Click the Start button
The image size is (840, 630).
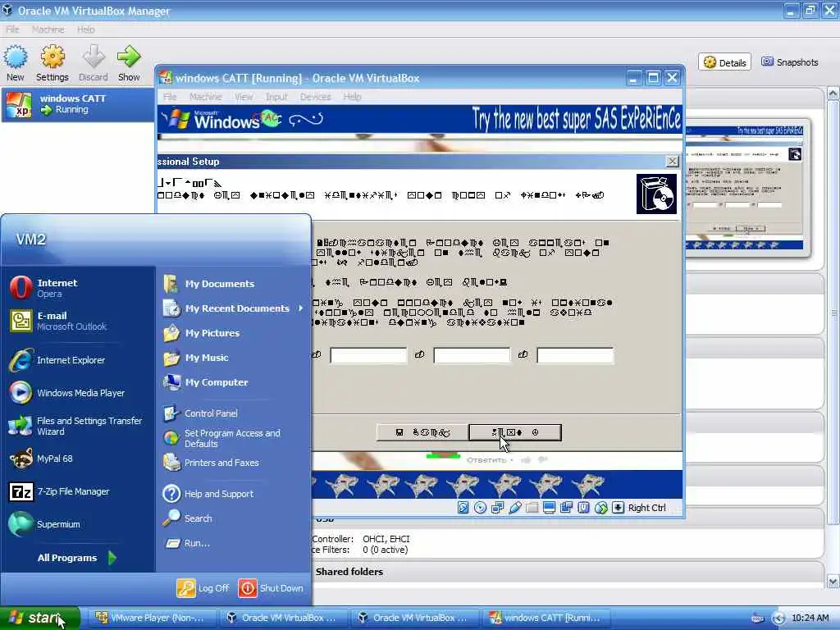tap(40, 619)
